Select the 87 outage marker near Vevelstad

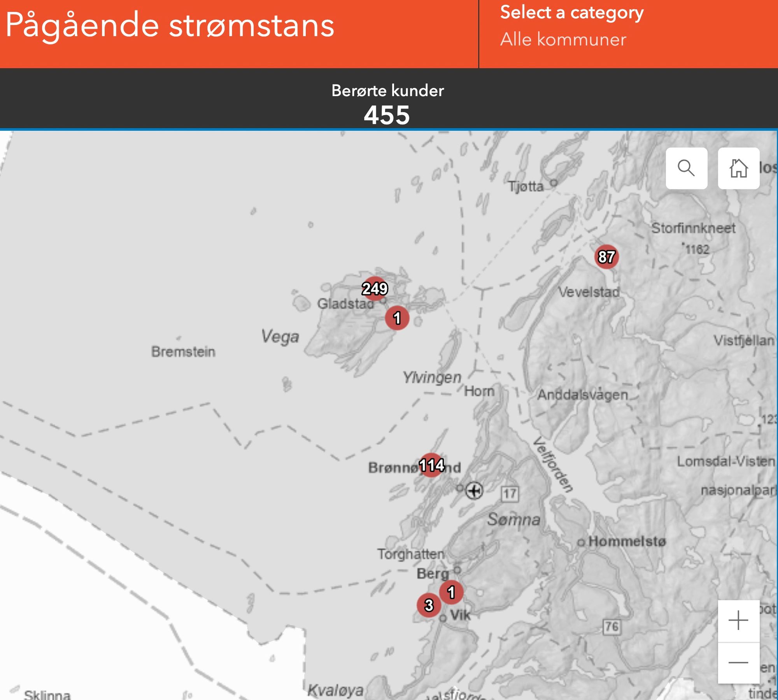(606, 256)
